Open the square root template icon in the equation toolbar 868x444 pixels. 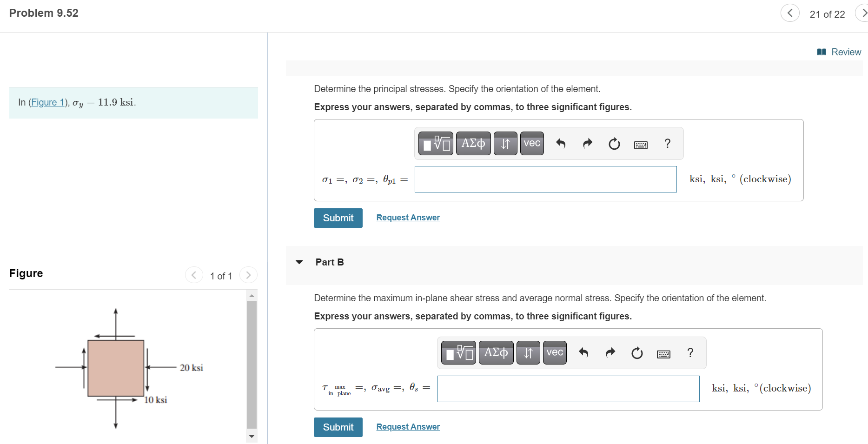(x=435, y=143)
